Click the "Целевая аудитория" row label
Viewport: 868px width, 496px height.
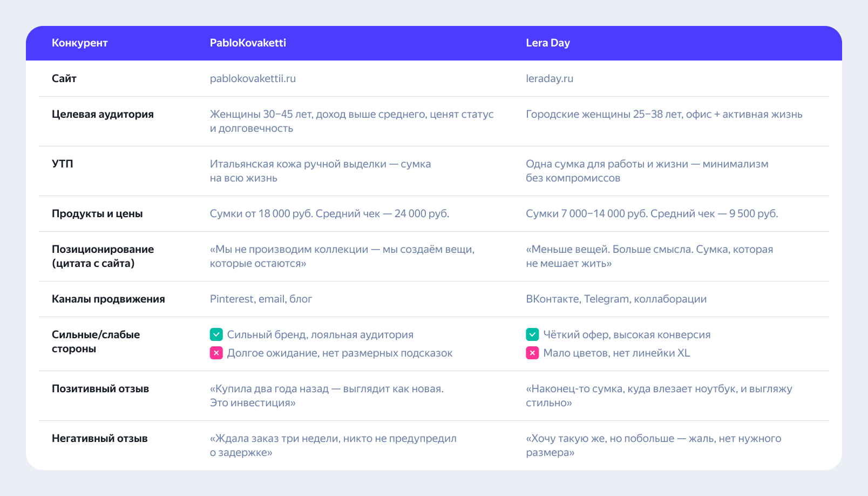(x=103, y=114)
